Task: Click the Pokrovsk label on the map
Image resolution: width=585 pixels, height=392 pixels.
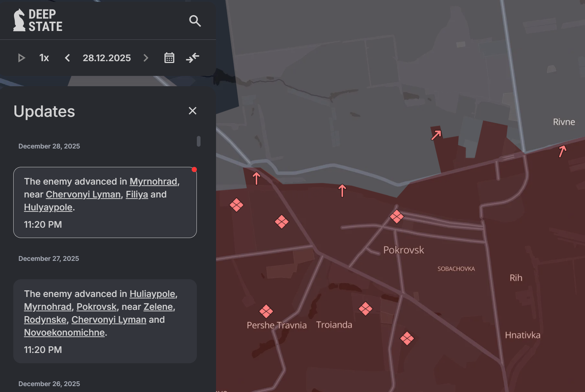Action: 404,250
